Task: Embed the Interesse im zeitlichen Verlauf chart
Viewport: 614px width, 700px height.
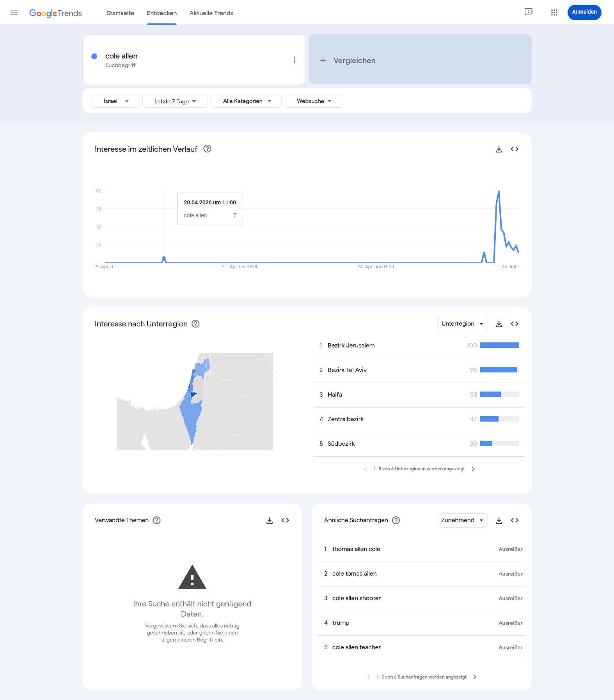Action: [x=515, y=149]
